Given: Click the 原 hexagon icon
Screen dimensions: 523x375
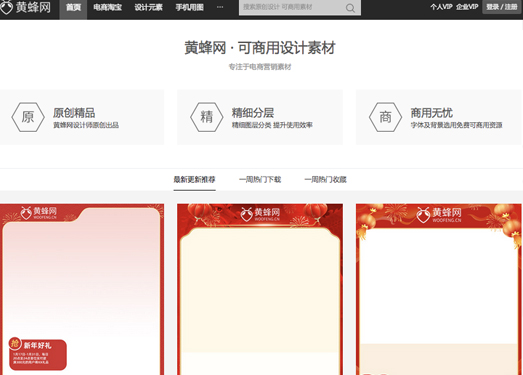Looking at the screenshot, I should click(28, 117).
